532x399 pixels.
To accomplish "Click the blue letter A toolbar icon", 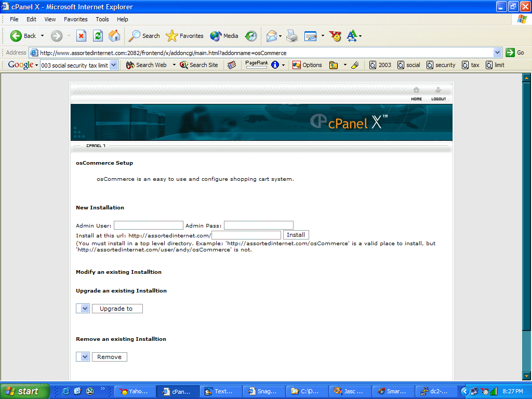I will [352, 36].
